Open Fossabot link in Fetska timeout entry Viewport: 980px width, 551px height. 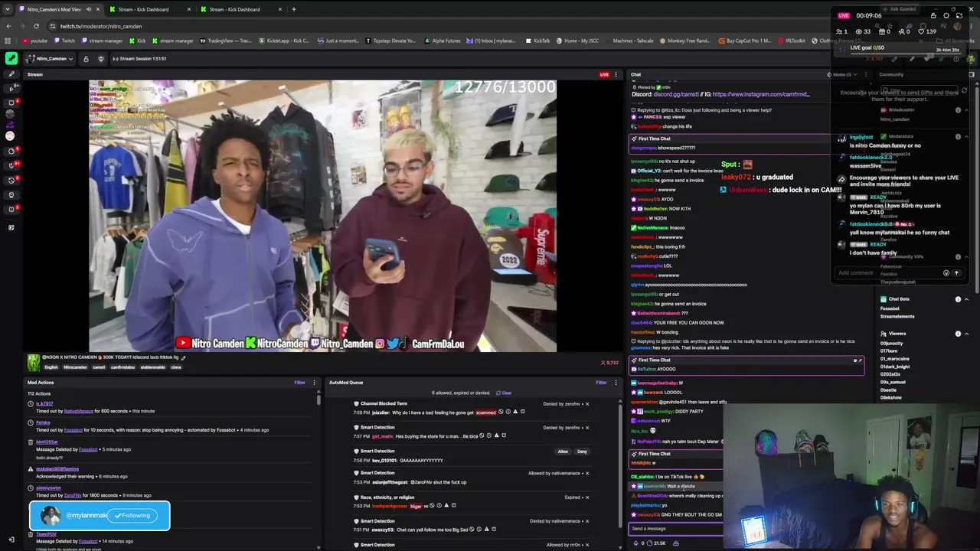point(73,430)
